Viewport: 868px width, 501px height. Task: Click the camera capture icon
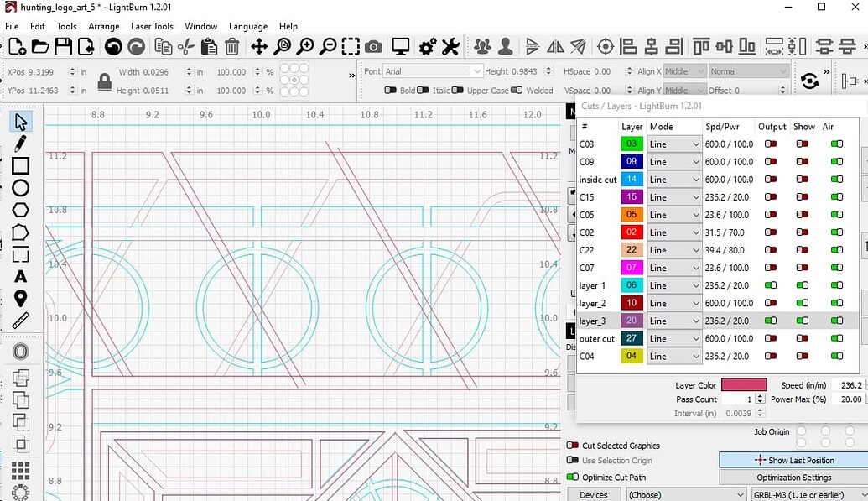[374, 47]
